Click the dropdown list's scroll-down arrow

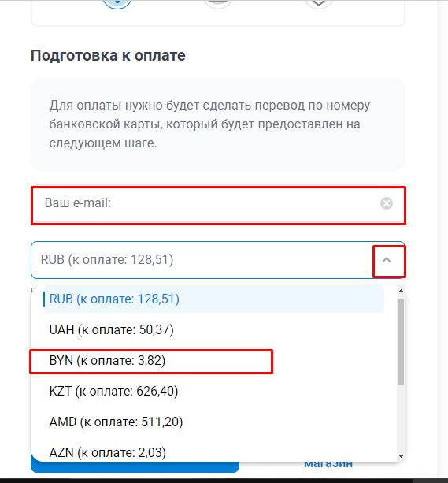[401, 456]
